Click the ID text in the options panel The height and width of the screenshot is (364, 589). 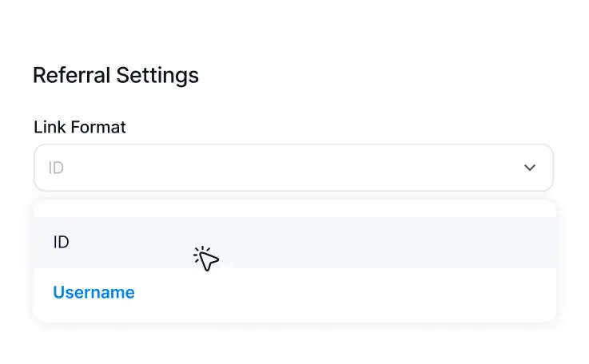61,243
